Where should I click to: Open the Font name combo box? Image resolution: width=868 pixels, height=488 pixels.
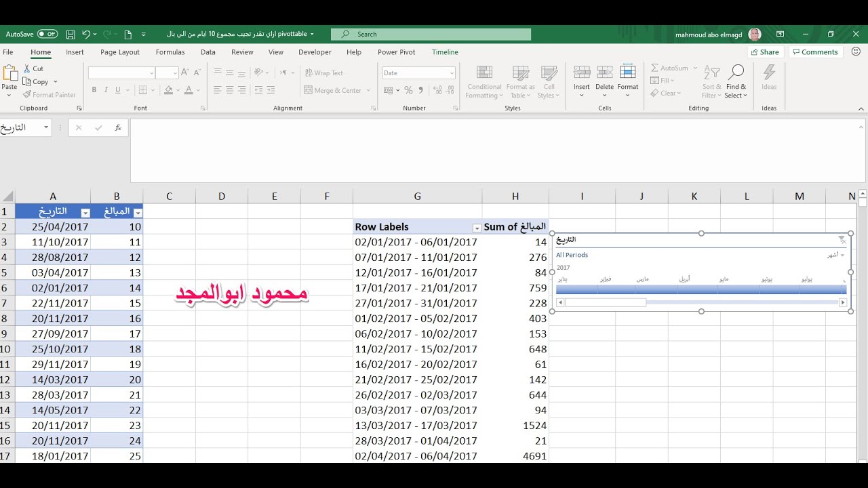pyautogui.click(x=122, y=73)
